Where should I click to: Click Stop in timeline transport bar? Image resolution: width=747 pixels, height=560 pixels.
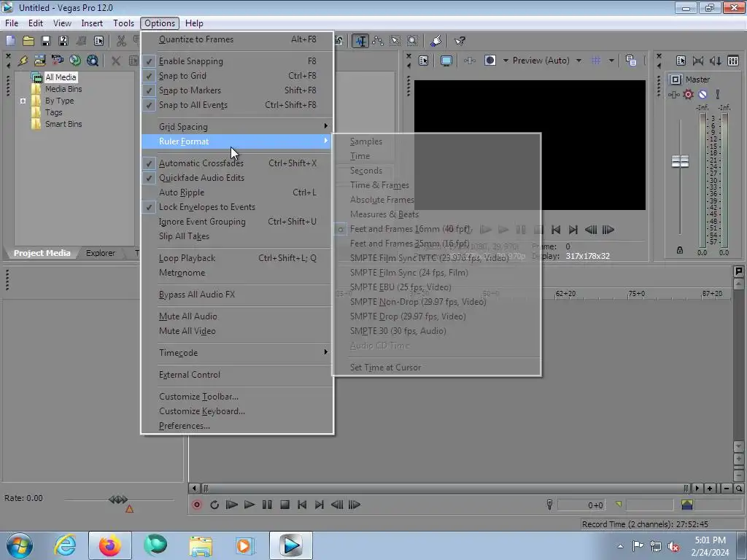click(x=285, y=505)
